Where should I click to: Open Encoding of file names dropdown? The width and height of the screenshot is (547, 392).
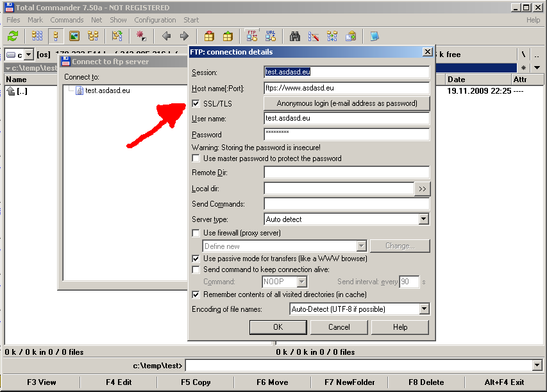(x=424, y=309)
